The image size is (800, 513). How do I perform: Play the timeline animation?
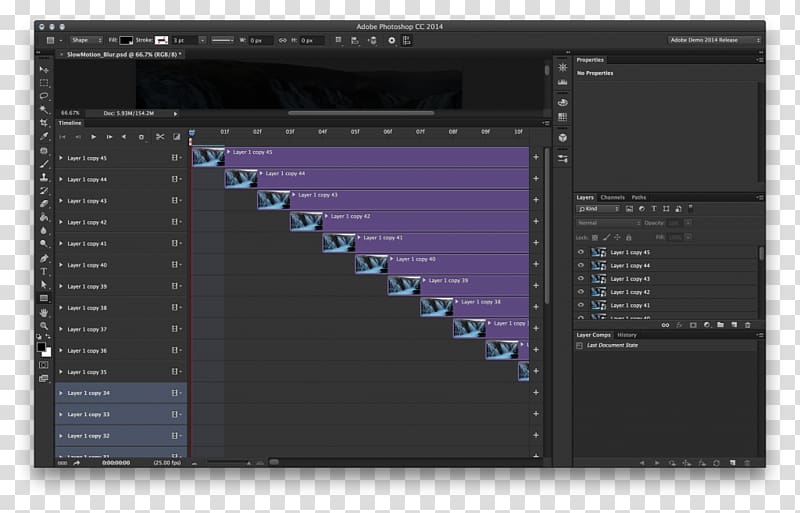click(94, 136)
